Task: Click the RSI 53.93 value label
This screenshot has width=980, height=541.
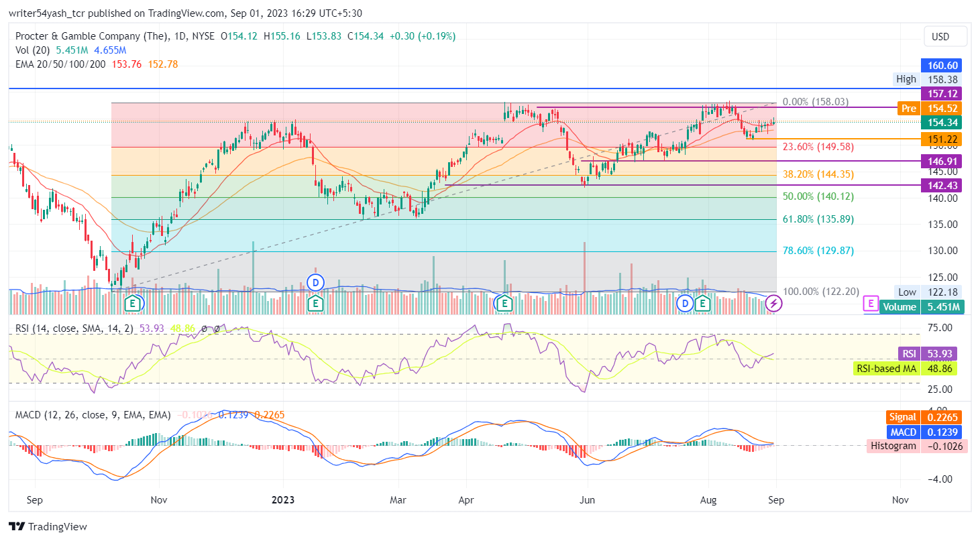Action: click(928, 353)
